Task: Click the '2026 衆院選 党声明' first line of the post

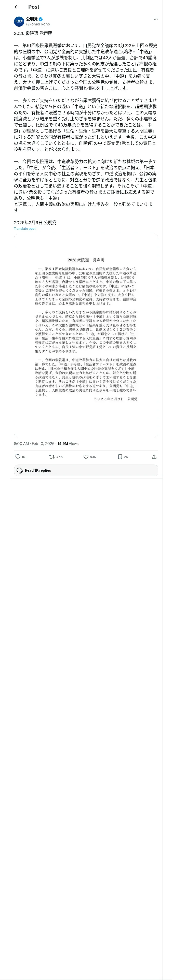Action: (33, 34)
